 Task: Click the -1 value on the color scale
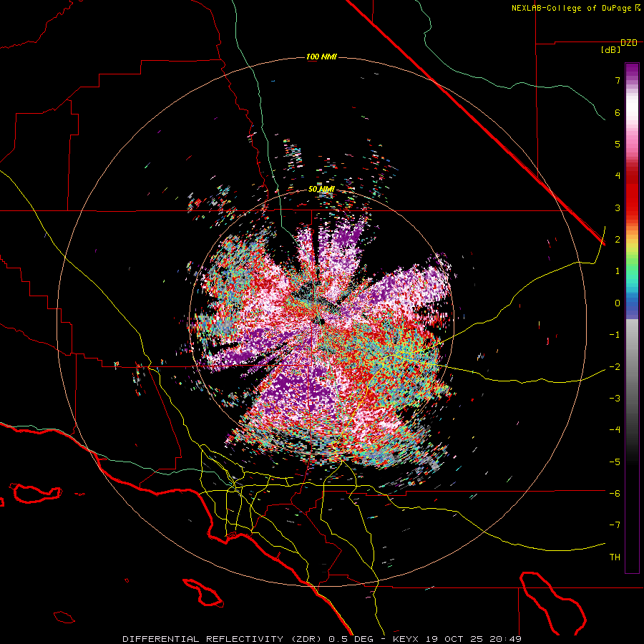click(615, 335)
